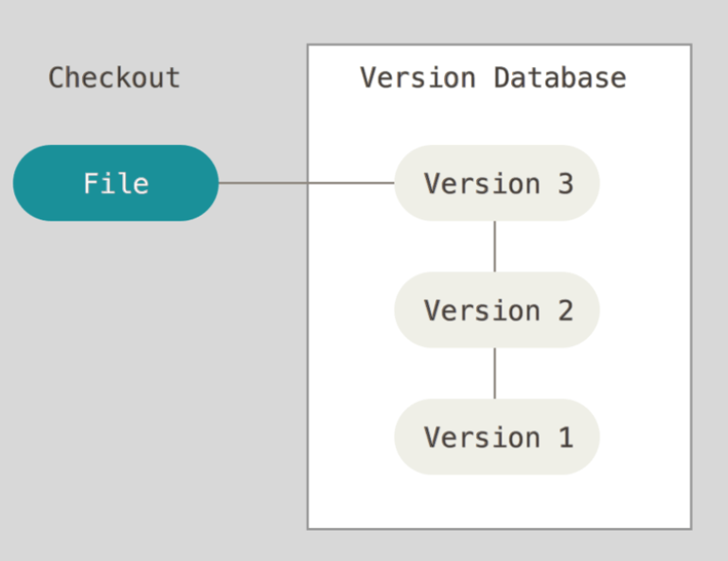Click the digit 2 in Version 2

pyautogui.click(x=565, y=310)
